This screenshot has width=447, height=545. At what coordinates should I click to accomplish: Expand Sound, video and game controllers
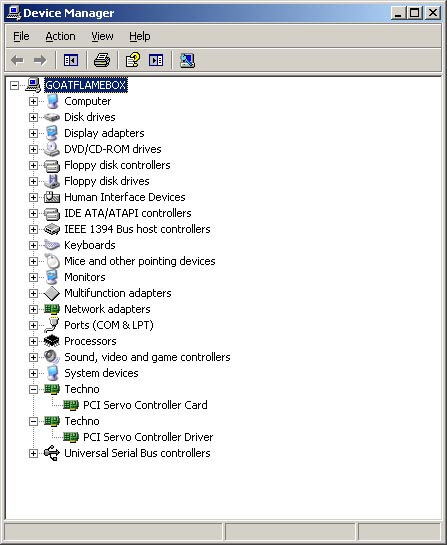click(33, 357)
